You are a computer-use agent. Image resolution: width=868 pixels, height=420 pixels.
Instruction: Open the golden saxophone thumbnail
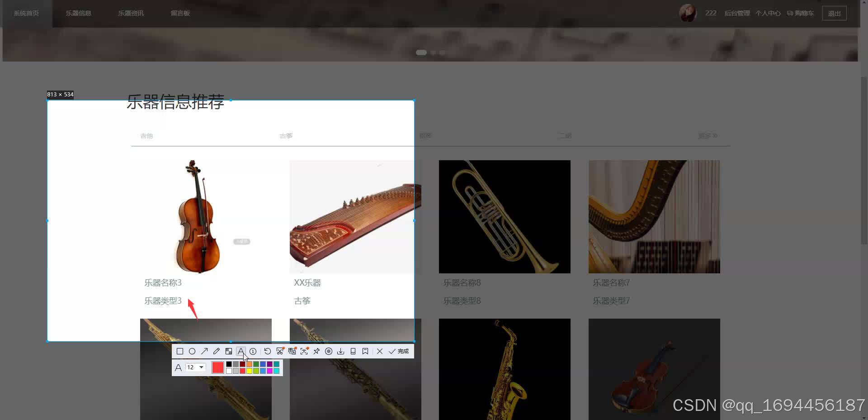click(x=505, y=369)
